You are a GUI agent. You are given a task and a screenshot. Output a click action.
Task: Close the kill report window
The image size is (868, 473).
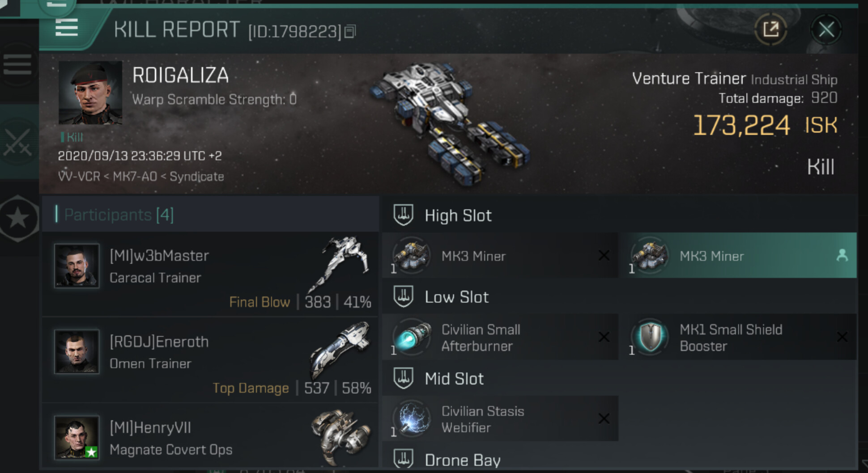click(x=826, y=30)
